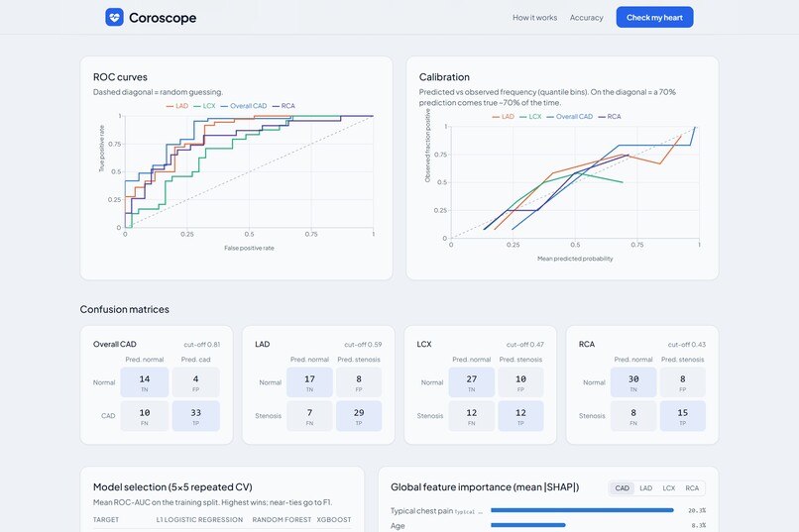Click the XGBOOST column header

[334, 520]
